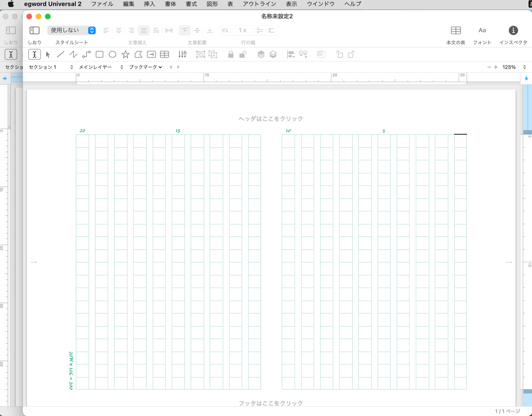This screenshot has width=532, height=416.
Task: Toggle the character-count justify alignment
Action: pyautogui.click(x=156, y=30)
